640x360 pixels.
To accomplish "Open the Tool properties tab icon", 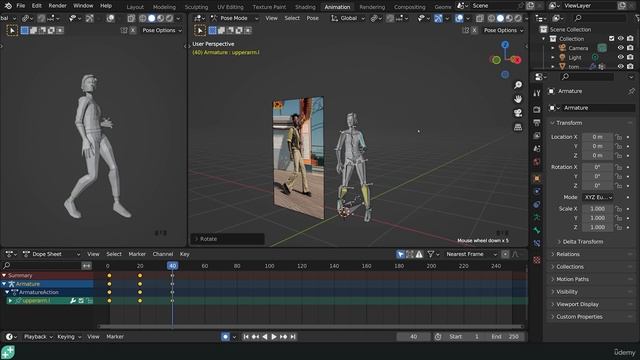I will [537, 93].
